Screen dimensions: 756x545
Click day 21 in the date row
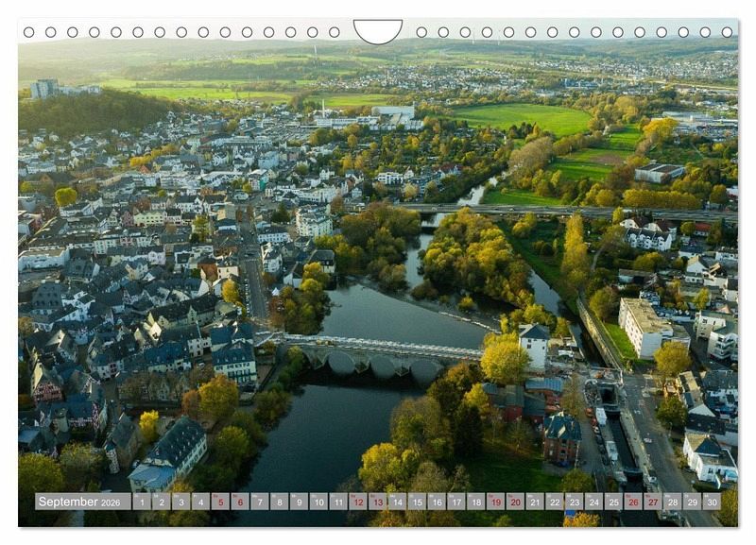(535, 502)
